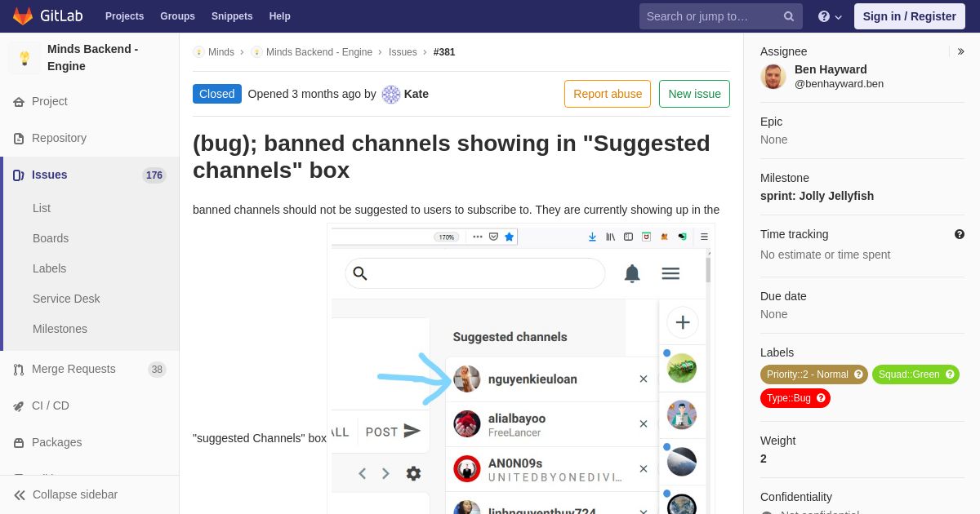Click Sign in / Register
This screenshot has height=514, width=980.
click(909, 16)
